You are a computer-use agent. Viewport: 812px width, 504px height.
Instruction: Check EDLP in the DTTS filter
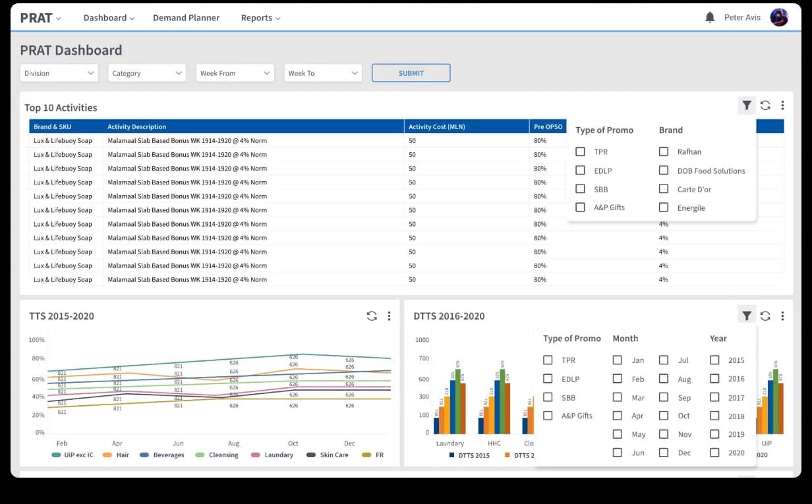coord(548,378)
